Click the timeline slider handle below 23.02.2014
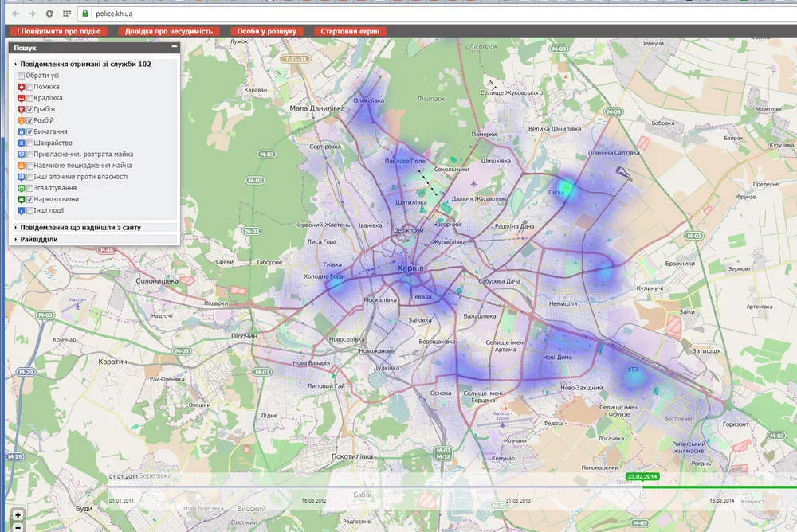The width and height of the screenshot is (797, 532). [642, 493]
